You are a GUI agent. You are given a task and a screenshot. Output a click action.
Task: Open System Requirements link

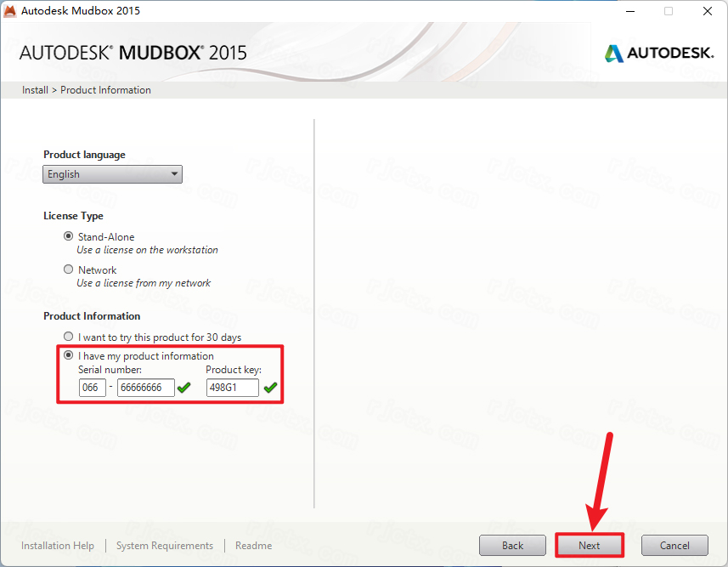point(165,545)
